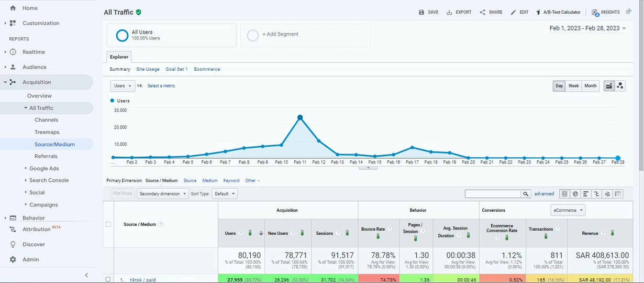Open the Other primary dimension dropdown
This screenshot has width=644, height=283.
click(x=252, y=181)
